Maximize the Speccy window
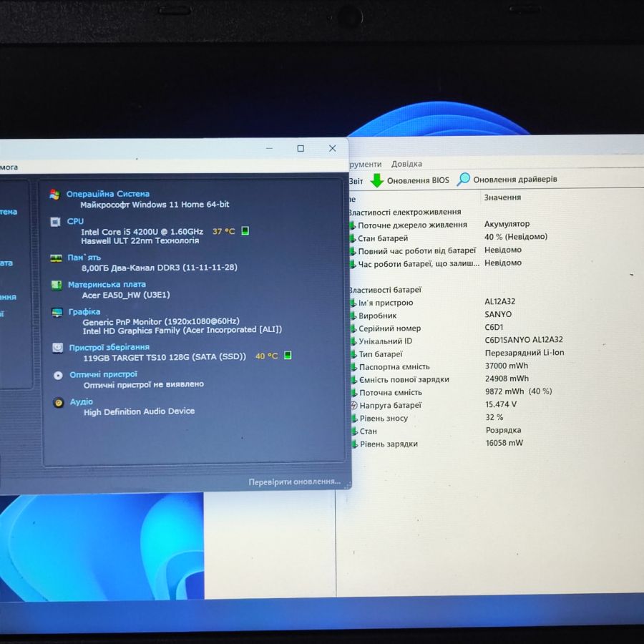 [x=301, y=148]
